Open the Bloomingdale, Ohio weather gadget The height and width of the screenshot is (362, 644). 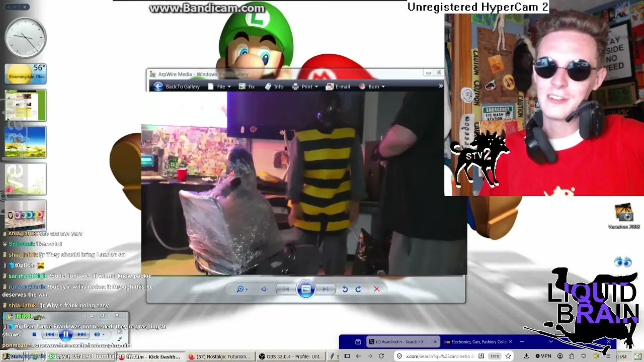click(25, 73)
